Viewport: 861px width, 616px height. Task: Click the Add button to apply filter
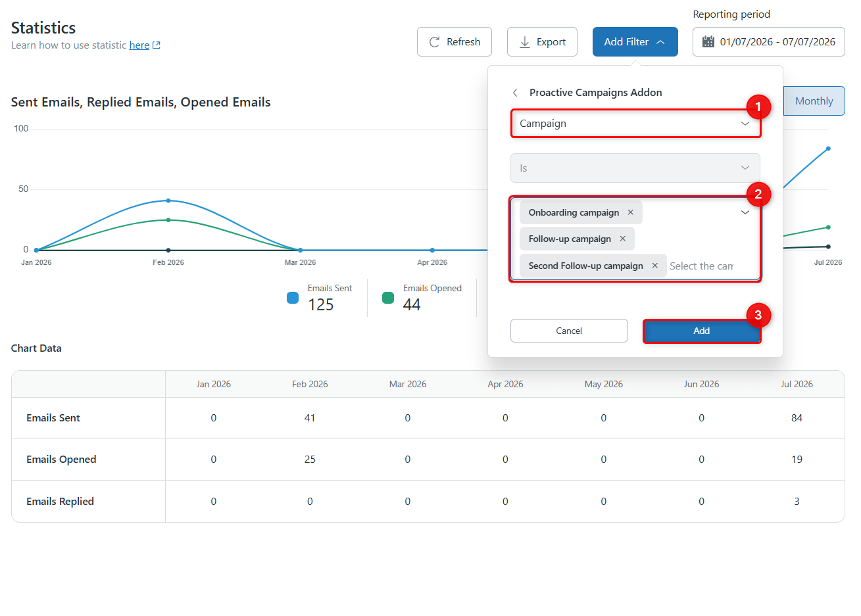point(702,331)
